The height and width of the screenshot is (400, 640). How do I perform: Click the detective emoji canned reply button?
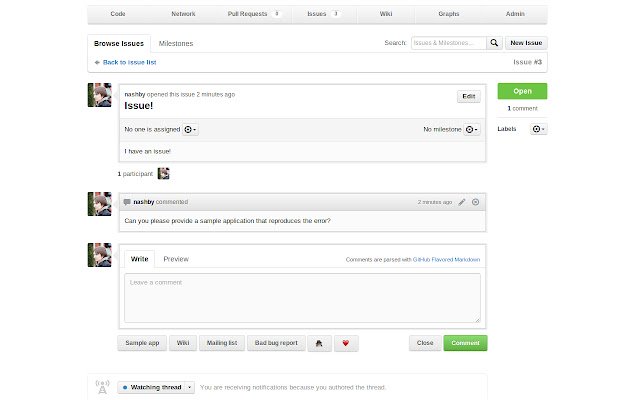319,343
